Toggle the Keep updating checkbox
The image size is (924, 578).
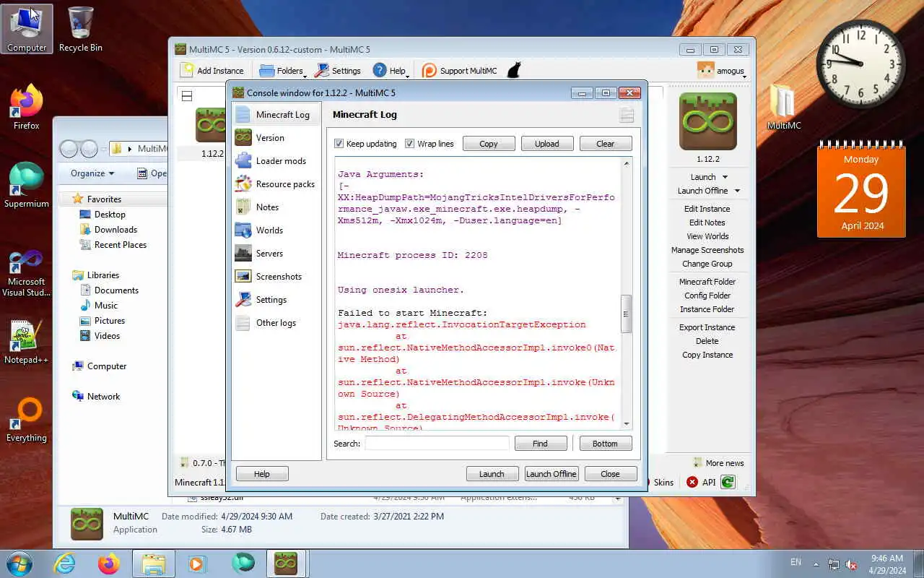339,144
